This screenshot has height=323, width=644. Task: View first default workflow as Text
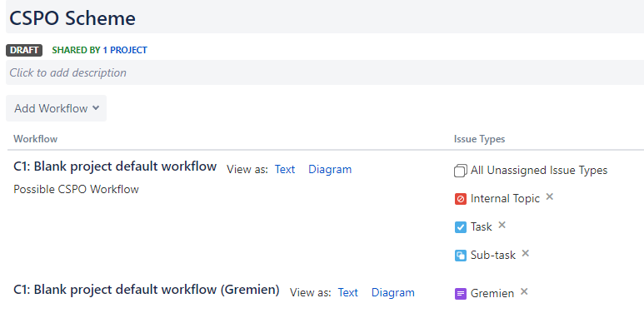click(x=285, y=170)
